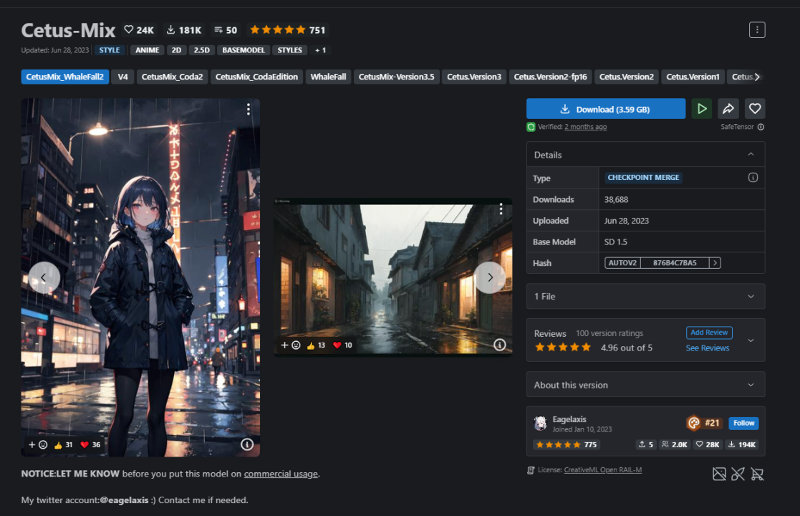800x516 pixels.
Task: Go to next image with right arrow
Action: [489, 277]
